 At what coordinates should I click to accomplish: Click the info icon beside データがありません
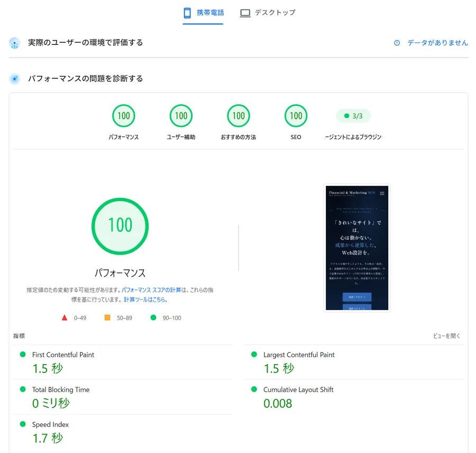[397, 43]
